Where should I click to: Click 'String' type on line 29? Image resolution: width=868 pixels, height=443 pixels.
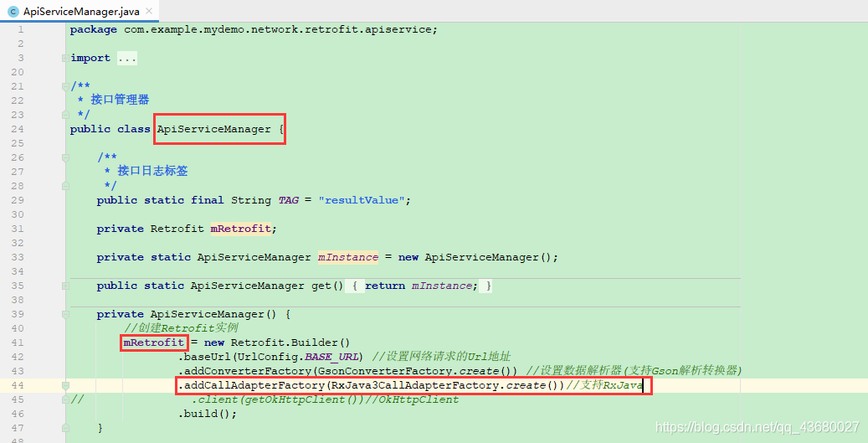251,200
